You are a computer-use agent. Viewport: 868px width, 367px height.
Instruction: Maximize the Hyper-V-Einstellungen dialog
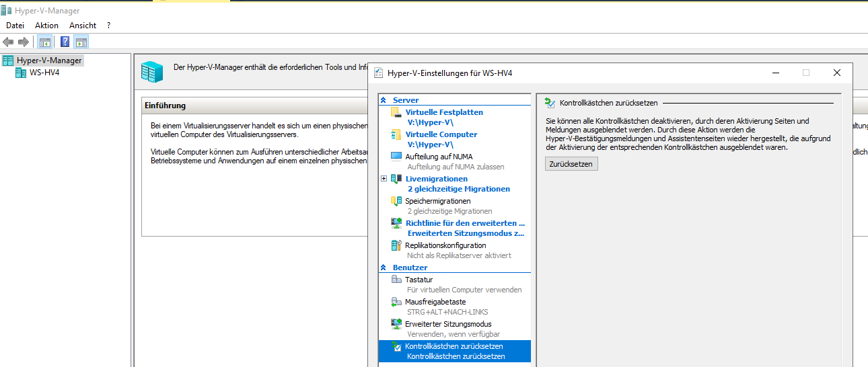(806, 73)
